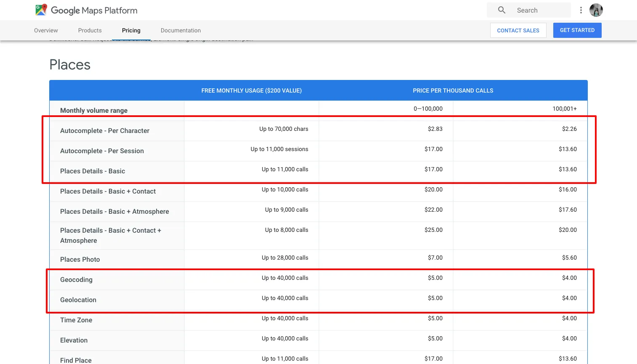The height and width of the screenshot is (364, 637).
Task: Click the $25.00 price cell
Action: 434,230
